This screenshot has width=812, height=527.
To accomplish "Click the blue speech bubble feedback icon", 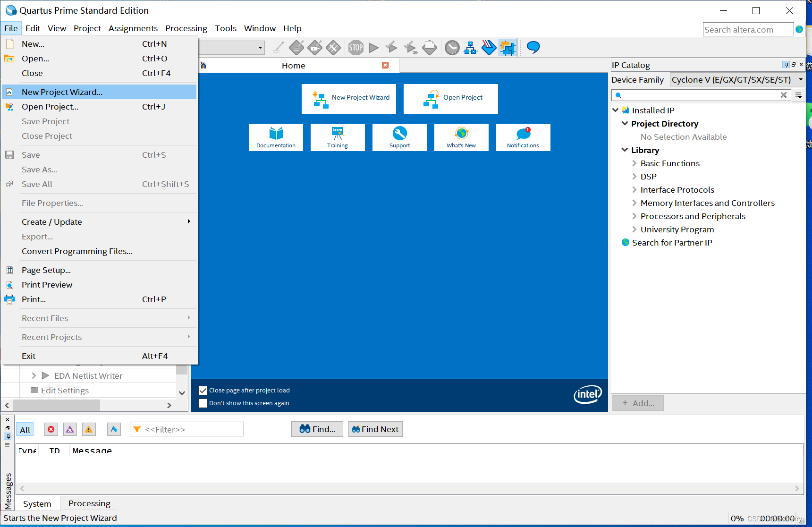I will tap(533, 47).
